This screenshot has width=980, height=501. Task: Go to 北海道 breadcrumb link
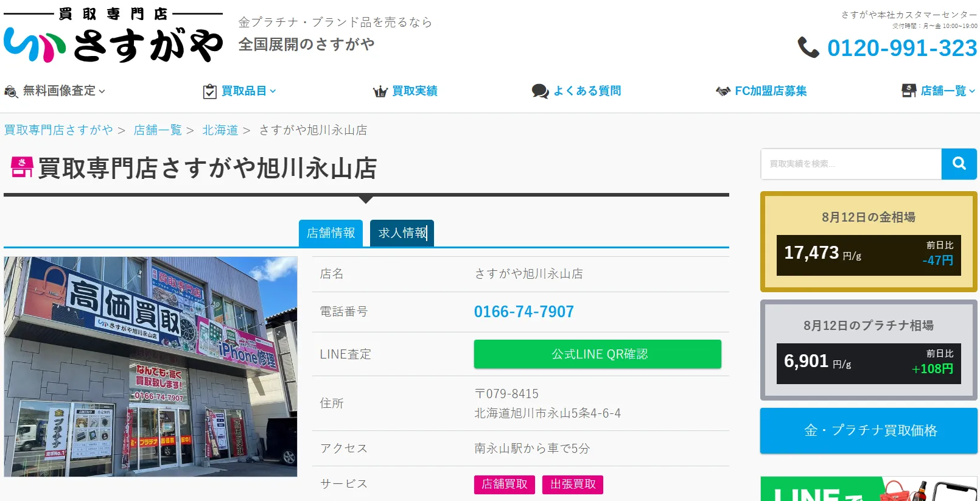(220, 130)
